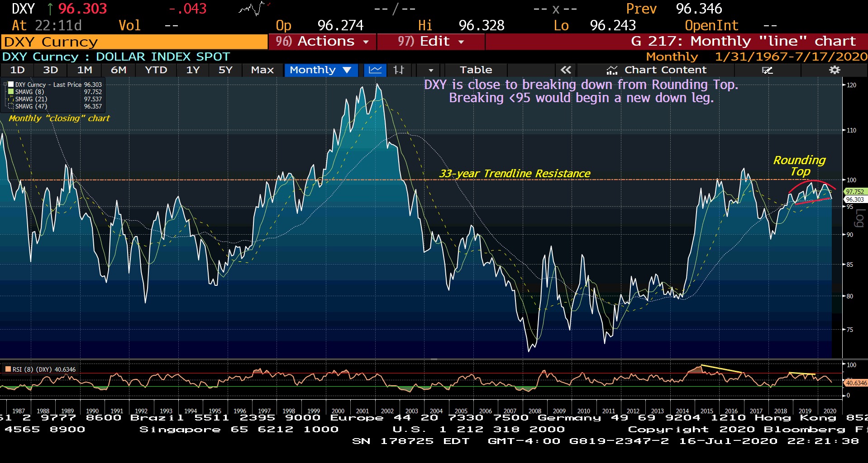Viewport: 868px width, 463px height.
Task: Click the Prev close value 96.346
Action: pyautogui.click(x=699, y=9)
